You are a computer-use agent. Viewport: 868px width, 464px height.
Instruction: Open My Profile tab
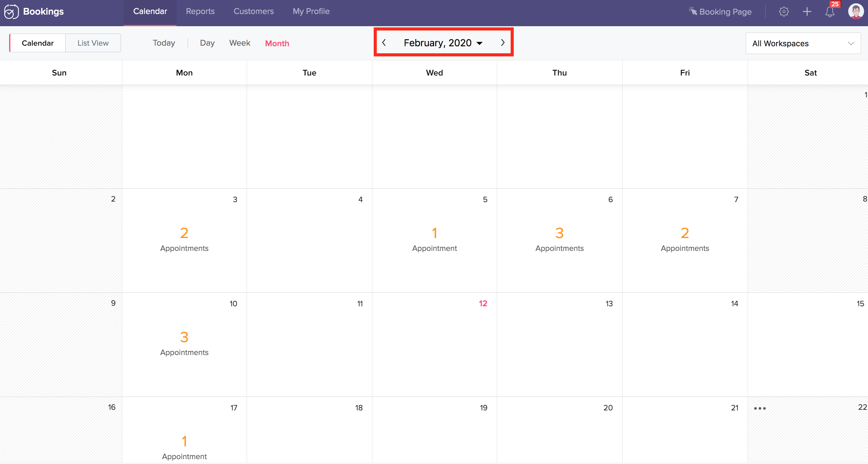click(x=311, y=12)
